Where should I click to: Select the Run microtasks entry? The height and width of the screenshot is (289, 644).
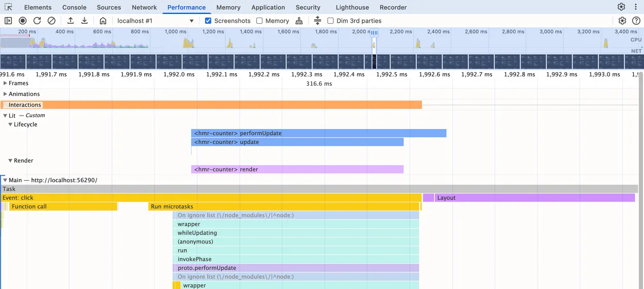(x=284, y=206)
